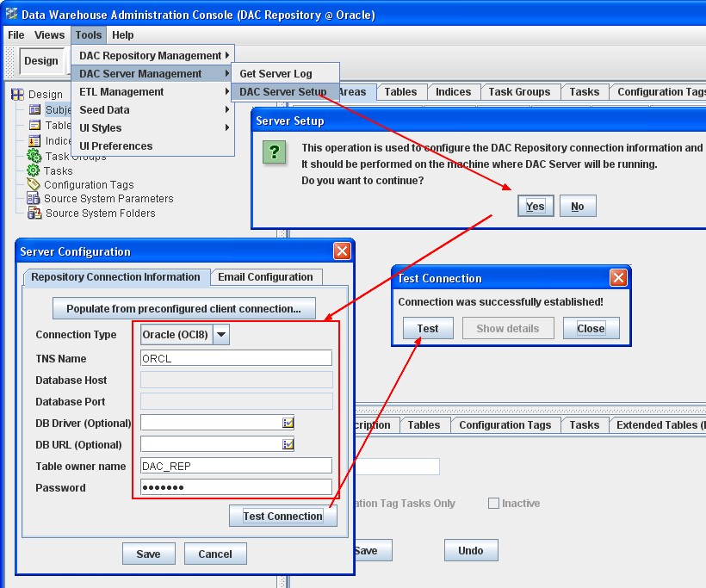Viewport: 706px width, 588px height.
Task: Click the Table owner name field
Action: [236, 466]
